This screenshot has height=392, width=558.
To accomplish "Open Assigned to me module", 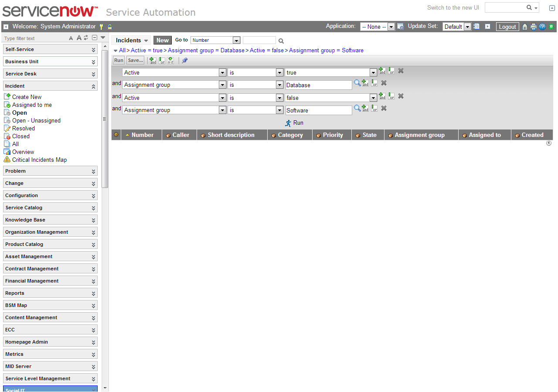I will coord(32,105).
